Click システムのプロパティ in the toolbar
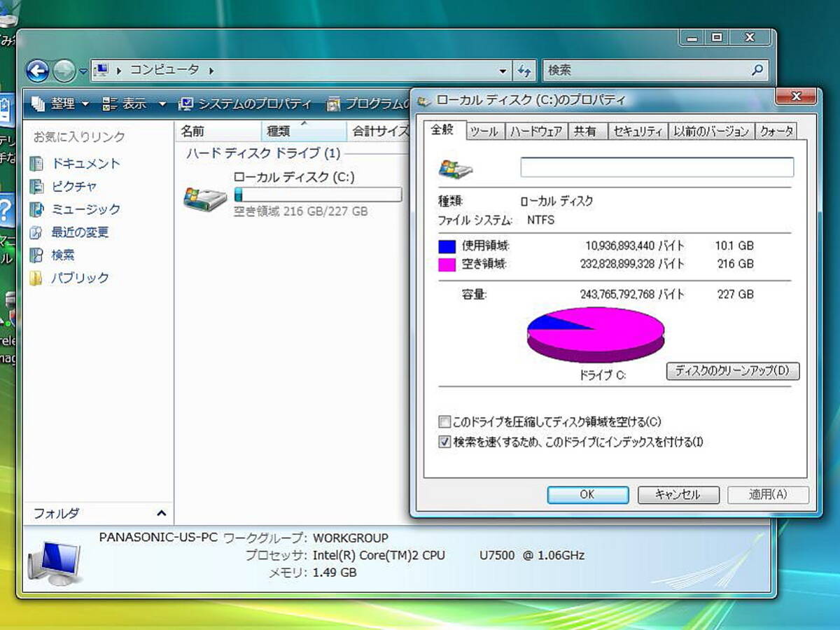 (x=245, y=104)
